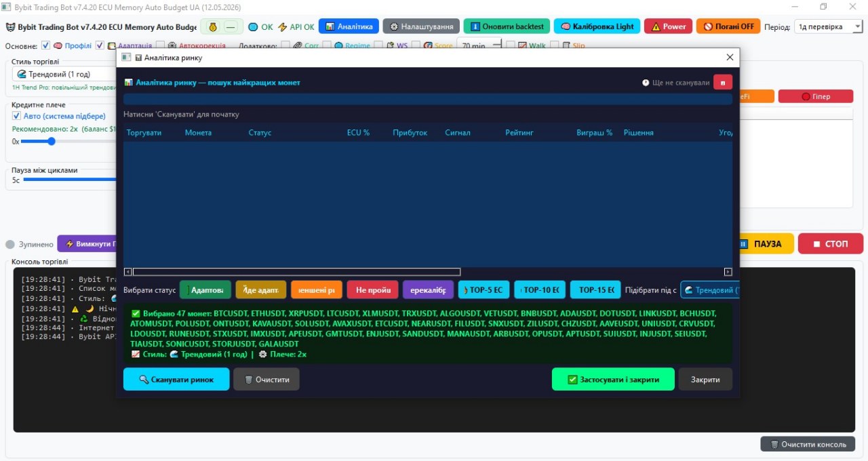Click the red Гіпер button

coord(815,96)
